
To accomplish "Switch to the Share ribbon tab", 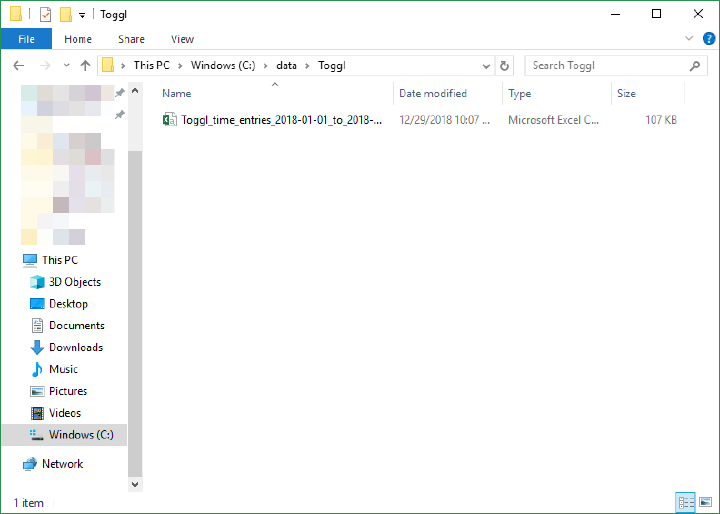I will pyautogui.click(x=131, y=39).
